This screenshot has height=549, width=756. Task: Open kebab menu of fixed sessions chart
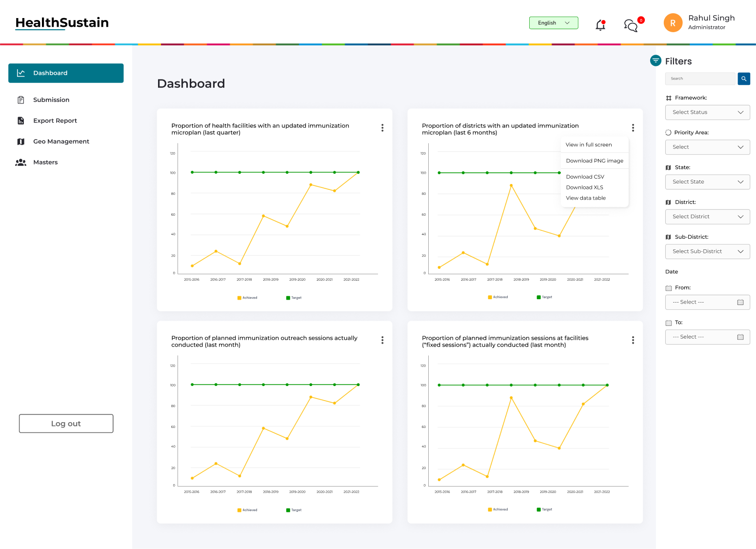[x=633, y=340]
